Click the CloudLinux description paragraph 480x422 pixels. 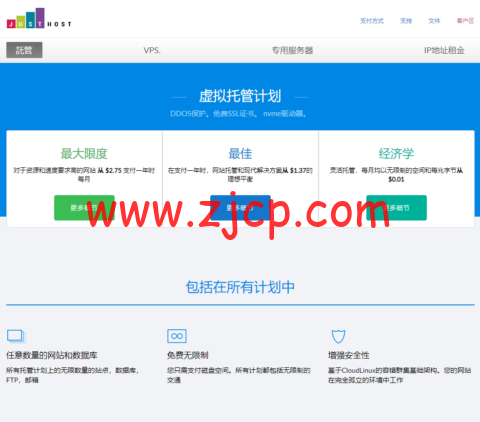[399, 375]
